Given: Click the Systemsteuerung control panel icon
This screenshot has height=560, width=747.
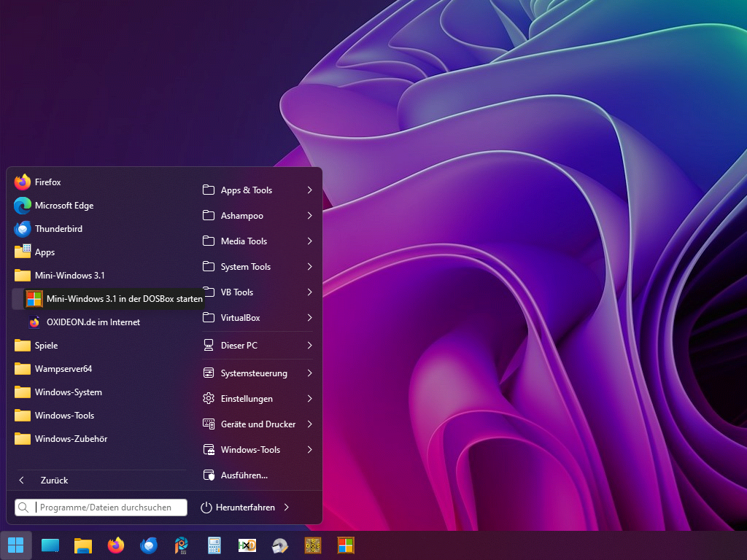Looking at the screenshot, I should click(209, 373).
